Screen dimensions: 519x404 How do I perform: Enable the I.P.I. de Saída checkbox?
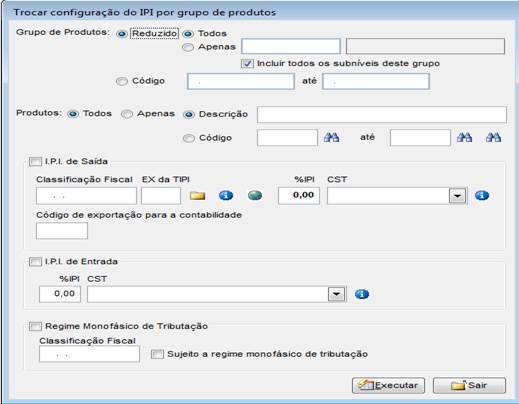[x=35, y=162]
